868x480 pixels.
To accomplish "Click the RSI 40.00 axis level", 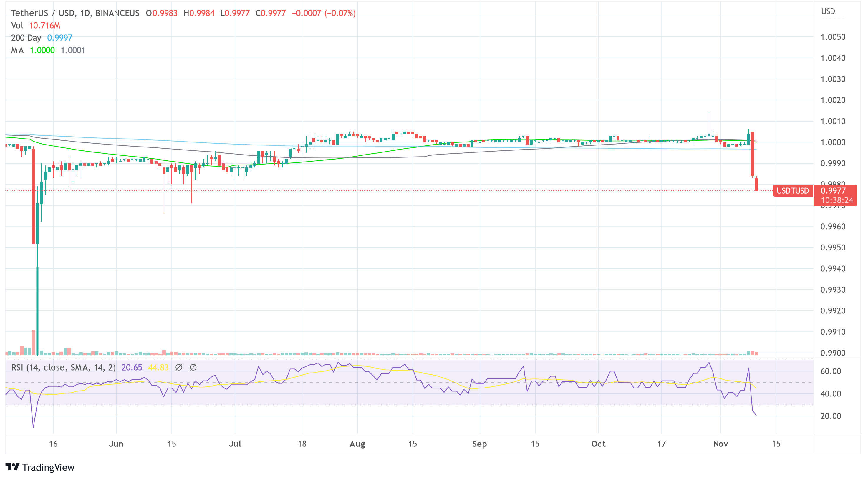I will click(x=831, y=394).
